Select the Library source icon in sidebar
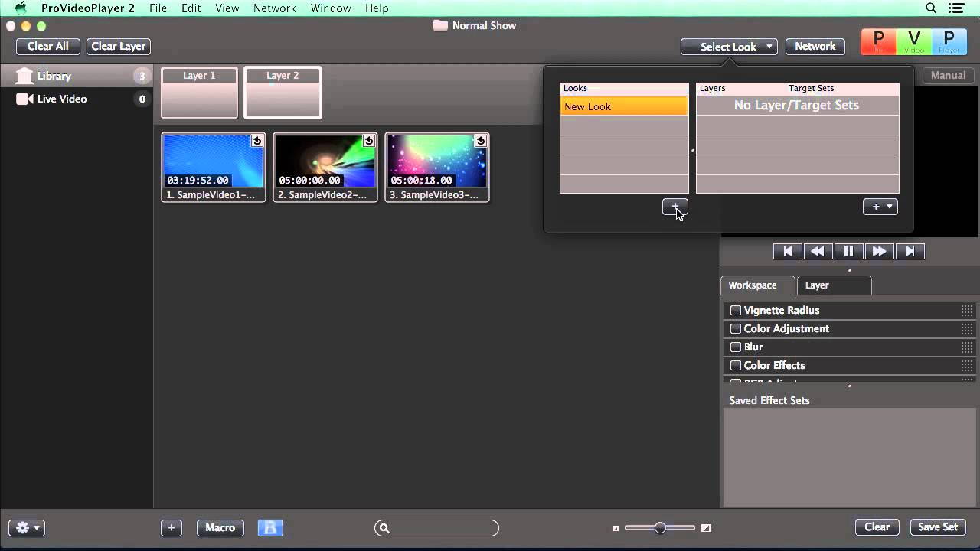 coord(24,76)
